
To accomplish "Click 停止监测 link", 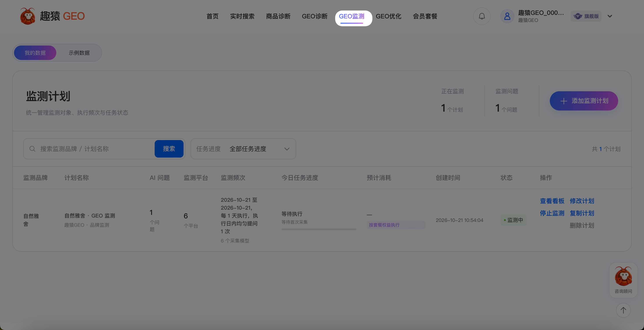I will click(x=552, y=213).
